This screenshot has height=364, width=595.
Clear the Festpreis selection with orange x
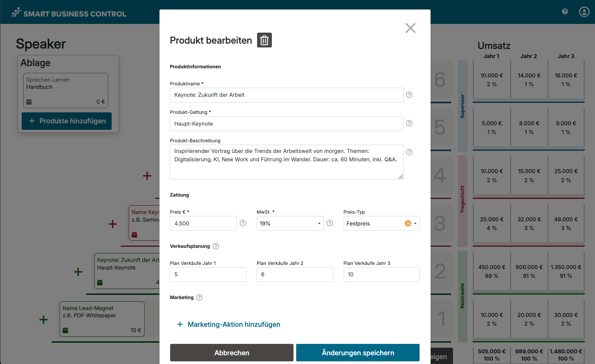click(408, 224)
